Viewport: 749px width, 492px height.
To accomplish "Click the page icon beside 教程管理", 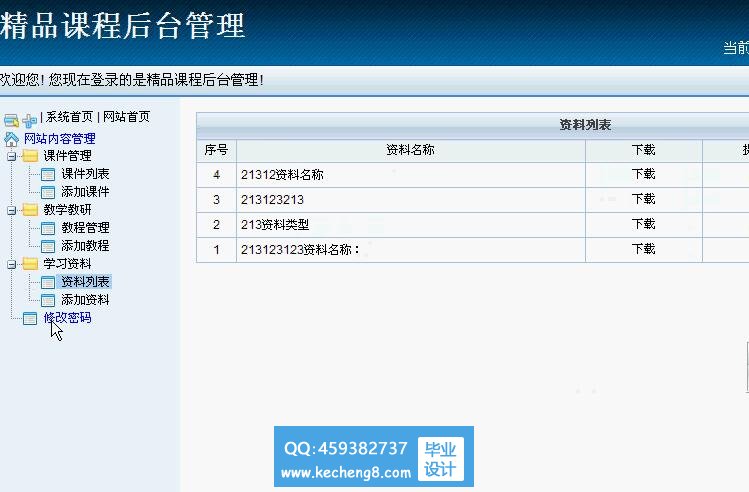I will click(x=48, y=228).
